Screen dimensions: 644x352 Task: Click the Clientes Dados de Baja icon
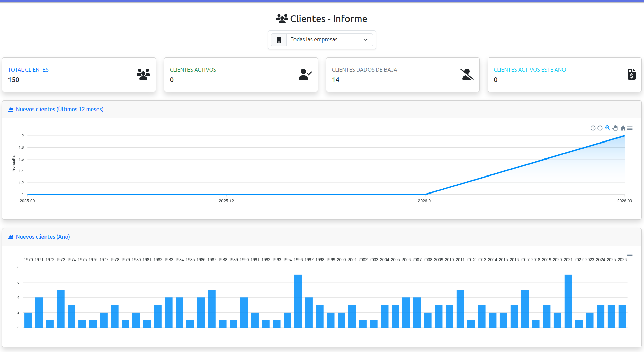pyautogui.click(x=467, y=74)
